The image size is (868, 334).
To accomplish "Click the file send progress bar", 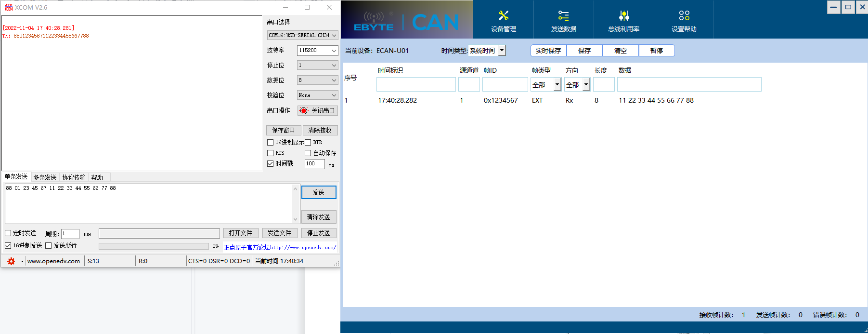I will [154, 246].
